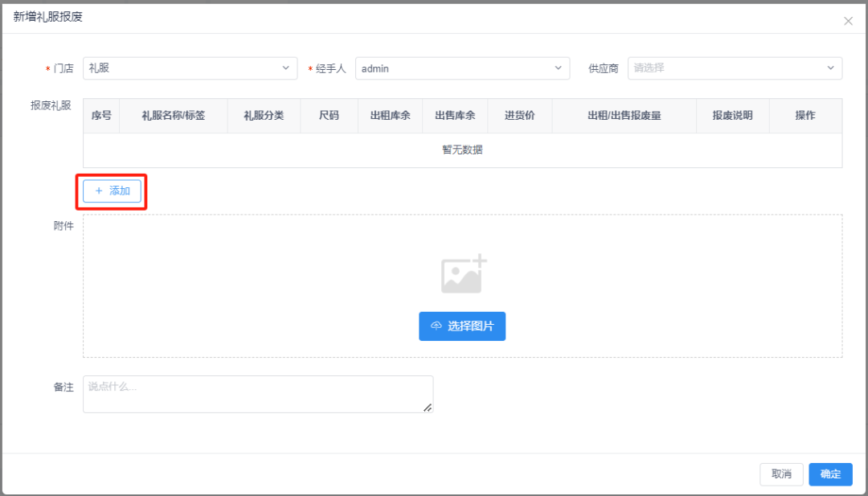Click the X icon to close the dialog

(848, 21)
